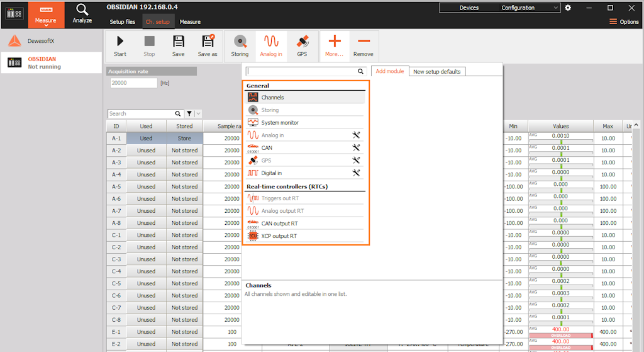The image size is (644, 352).
Task: Click wrench icon beside Digital in
Action: coord(356,173)
